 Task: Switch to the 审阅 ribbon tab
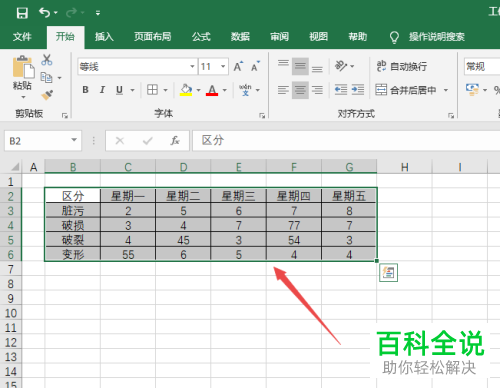(279, 36)
